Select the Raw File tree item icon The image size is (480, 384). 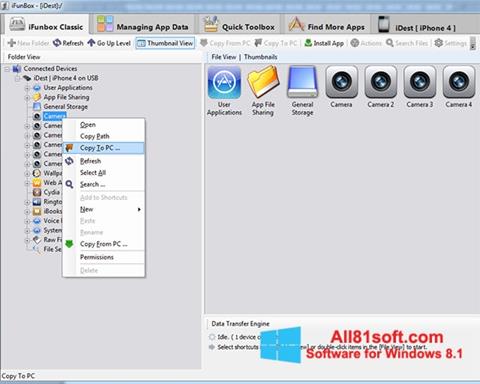pyautogui.click(x=37, y=240)
